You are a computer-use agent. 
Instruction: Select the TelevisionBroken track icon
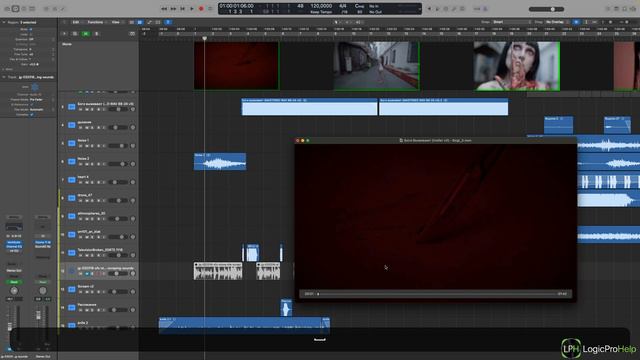pos(71,253)
